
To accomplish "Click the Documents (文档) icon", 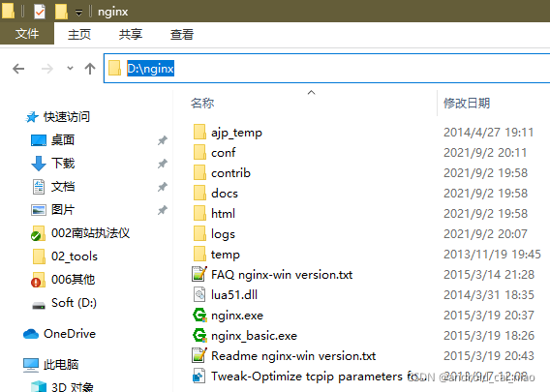I will (39, 187).
